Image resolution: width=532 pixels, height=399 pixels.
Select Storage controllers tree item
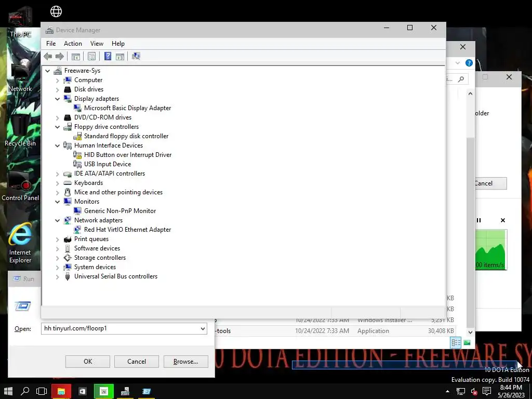100,258
